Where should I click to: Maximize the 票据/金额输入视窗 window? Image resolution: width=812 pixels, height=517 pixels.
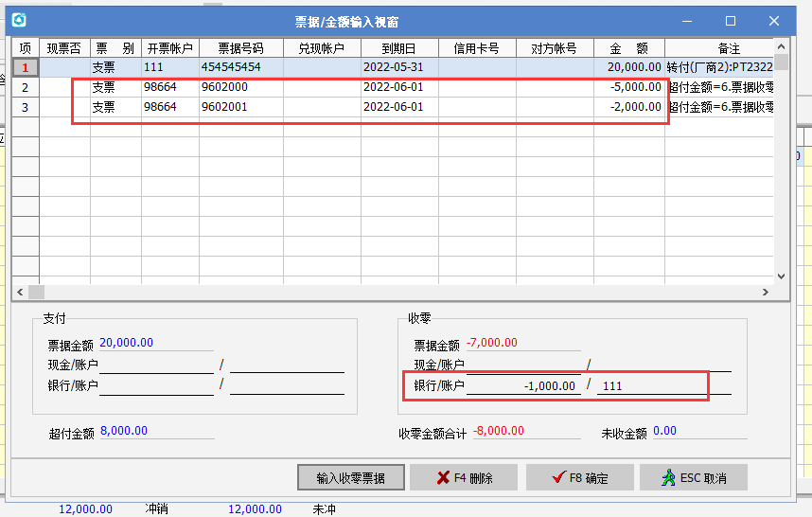pos(731,20)
